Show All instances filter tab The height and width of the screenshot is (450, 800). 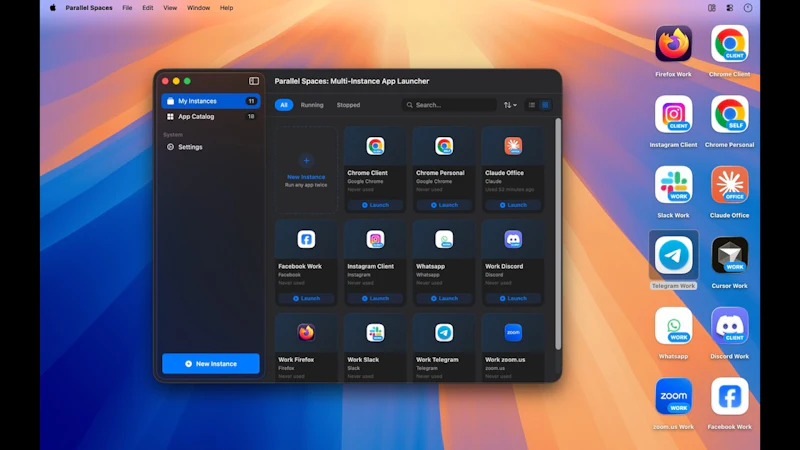tap(284, 105)
